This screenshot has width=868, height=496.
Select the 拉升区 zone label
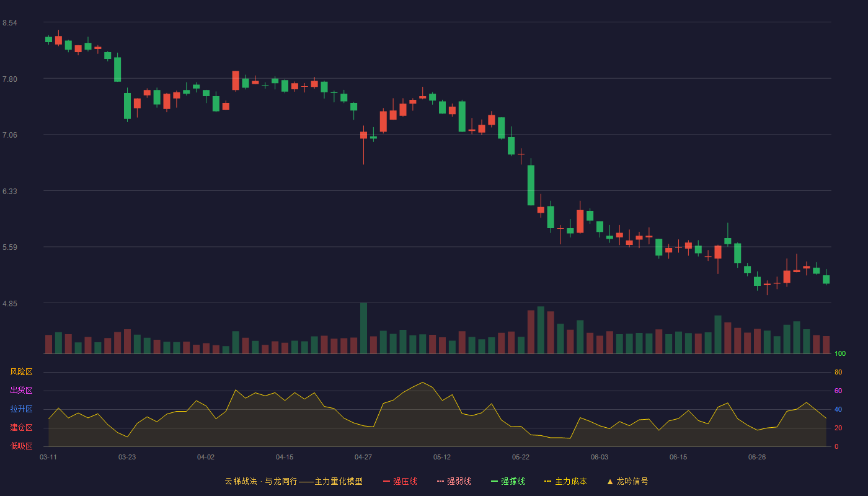pos(21,409)
